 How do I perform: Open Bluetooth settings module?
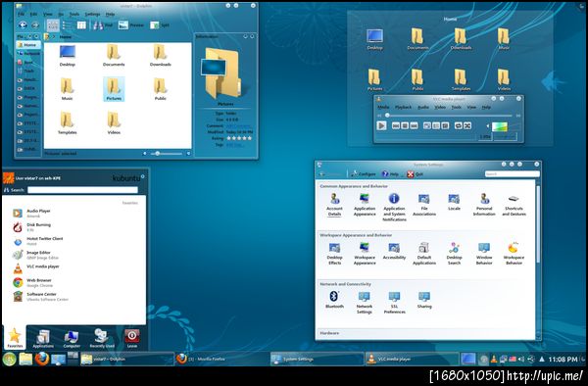tap(334, 300)
